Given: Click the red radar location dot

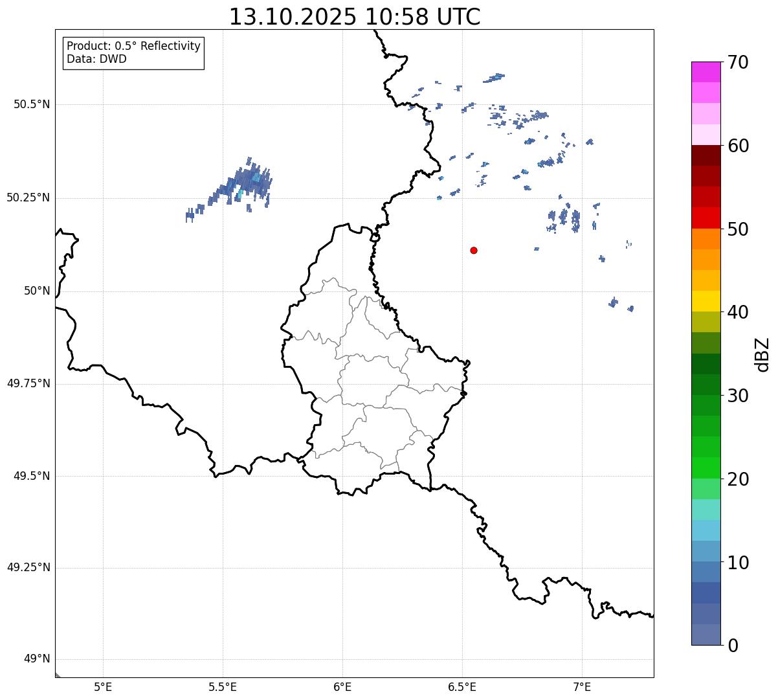Looking at the screenshot, I should click(x=474, y=250).
